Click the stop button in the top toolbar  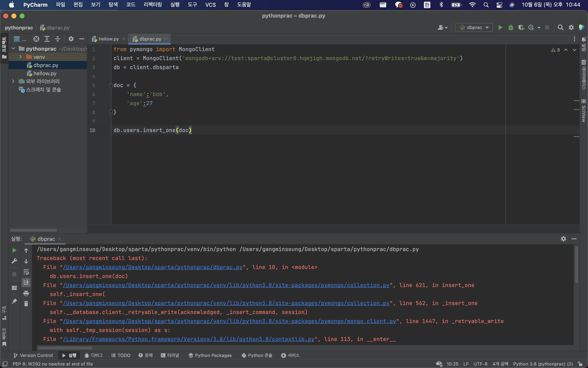[x=547, y=28]
